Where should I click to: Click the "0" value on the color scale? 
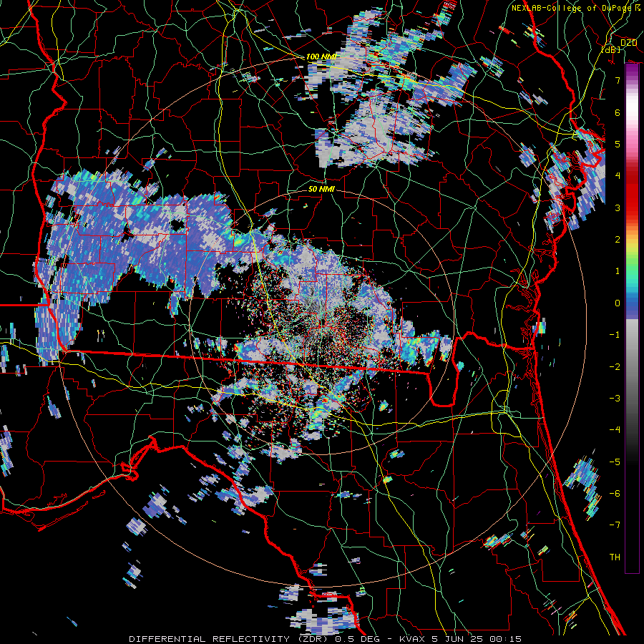[x=618, y=303]
